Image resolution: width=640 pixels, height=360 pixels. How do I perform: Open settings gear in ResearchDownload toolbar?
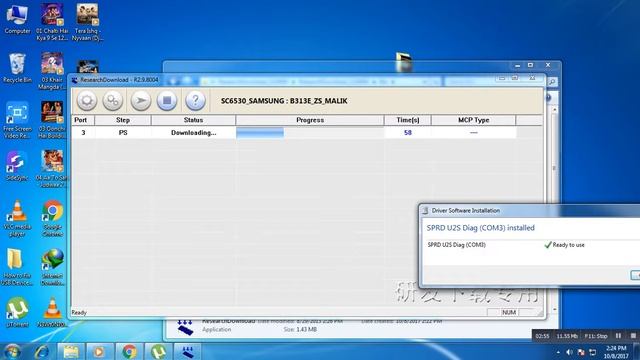pos(87,100)
